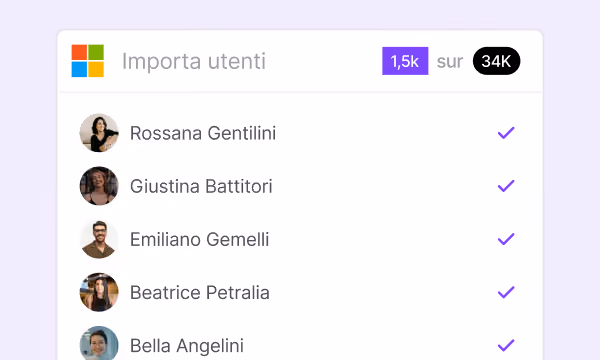Select the Bella Angelini name
Viewport: 600px width, 360px height.
[x=187, y=346]
